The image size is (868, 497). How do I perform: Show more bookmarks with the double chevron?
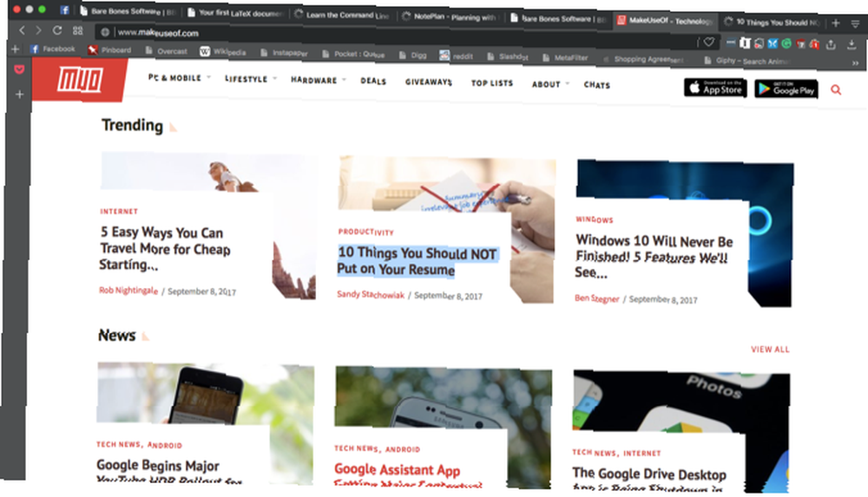tap(855, 62)
